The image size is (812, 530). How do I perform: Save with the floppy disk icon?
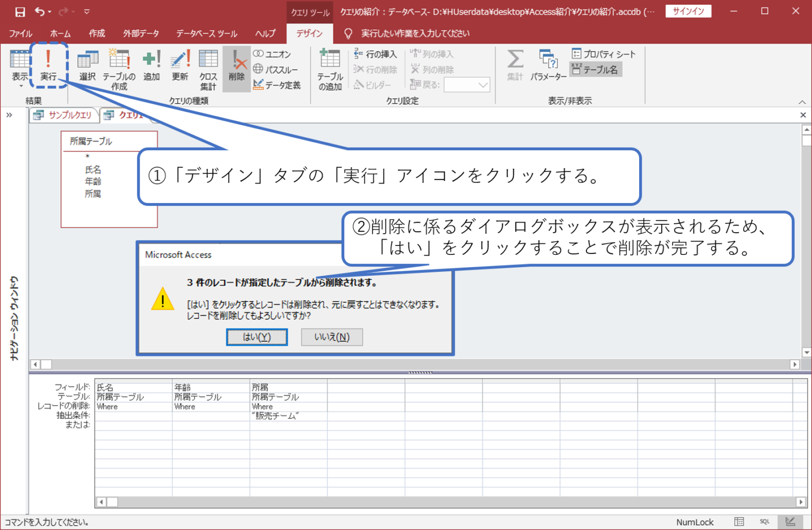click(20, 12)
